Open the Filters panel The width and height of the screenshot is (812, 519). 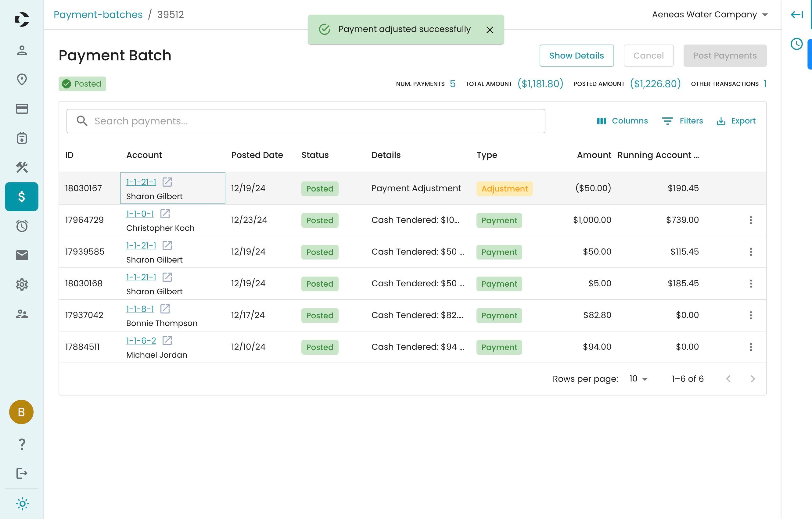click(x=682, y=121)
